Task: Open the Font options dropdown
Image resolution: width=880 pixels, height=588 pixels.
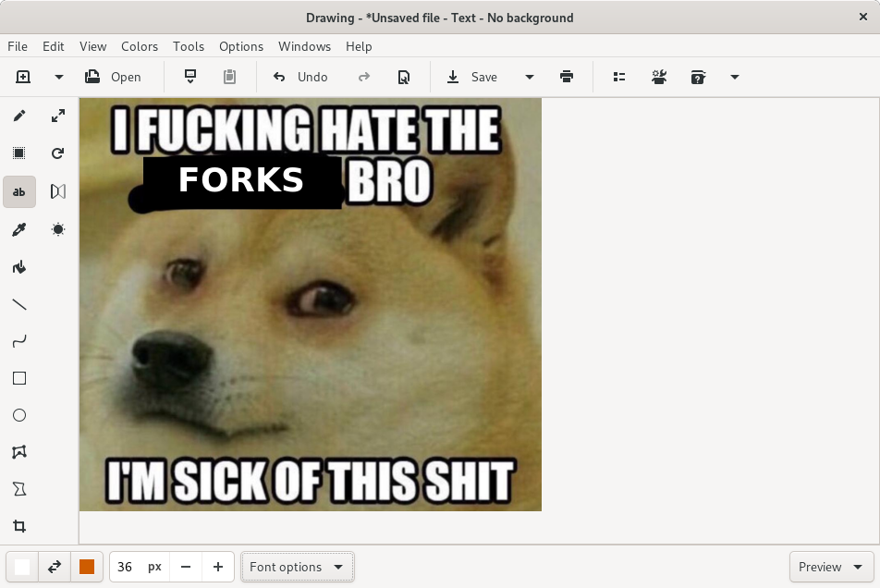Action: tap(298, 568)
